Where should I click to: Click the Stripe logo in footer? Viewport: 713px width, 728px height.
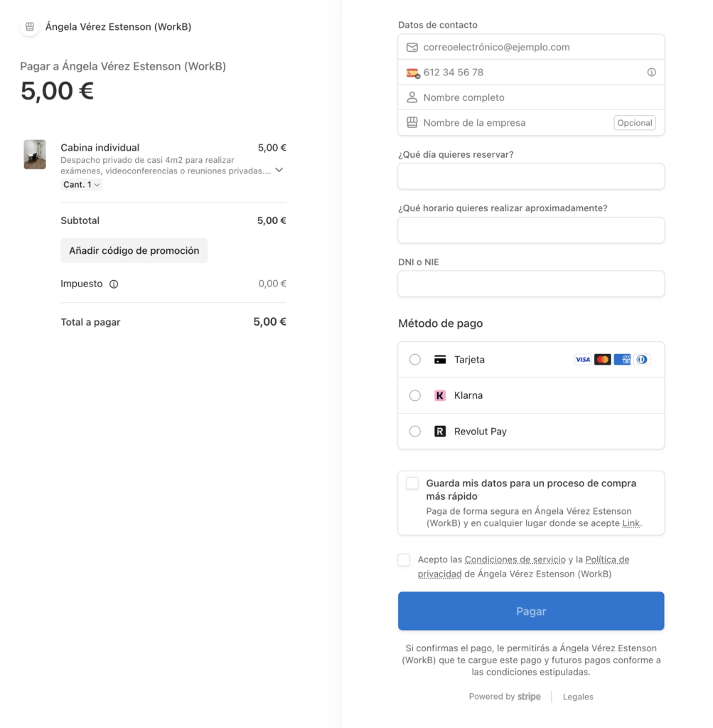coord(529,697)
